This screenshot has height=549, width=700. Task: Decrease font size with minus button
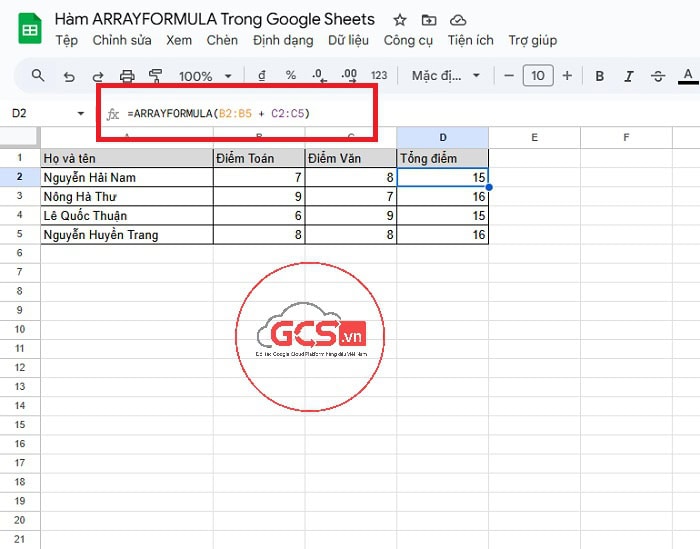coord(509,76)
